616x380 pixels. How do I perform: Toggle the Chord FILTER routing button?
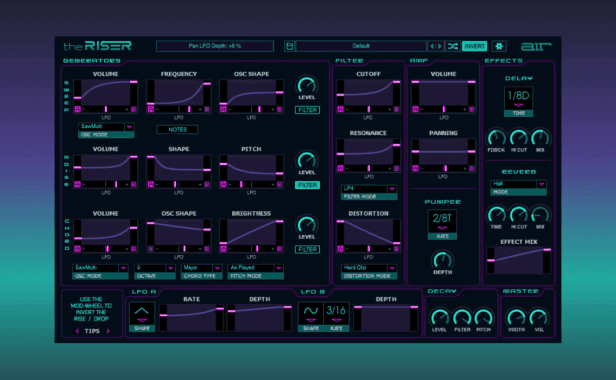307,250
